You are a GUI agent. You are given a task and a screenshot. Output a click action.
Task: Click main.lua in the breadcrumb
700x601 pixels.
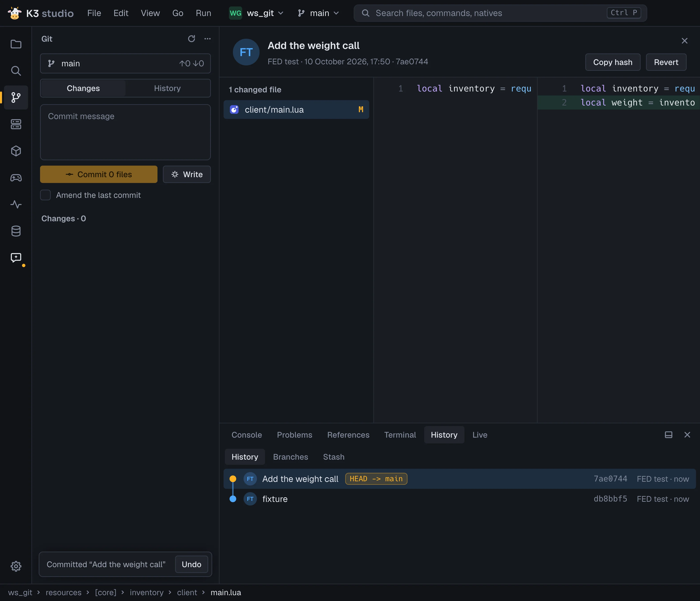coord(226,592)
